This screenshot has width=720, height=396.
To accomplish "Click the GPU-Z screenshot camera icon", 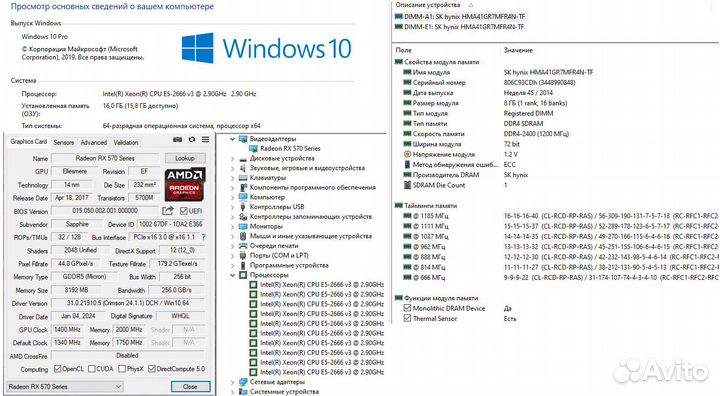I will [177, 140].
